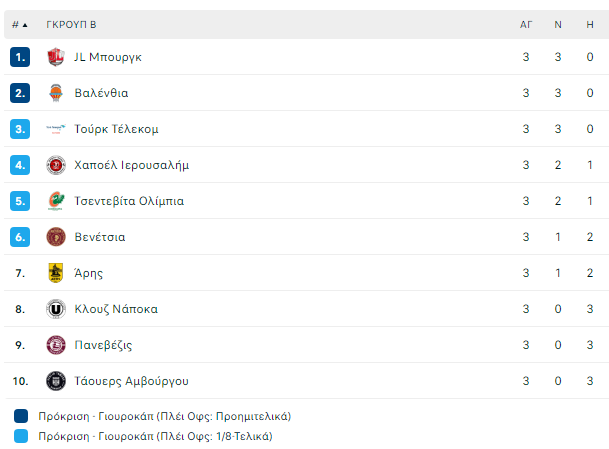Screen dimensions: 609x449
Task: Click the Χαποέλ Ιερουσαλήμ crest
Action: 56,165
